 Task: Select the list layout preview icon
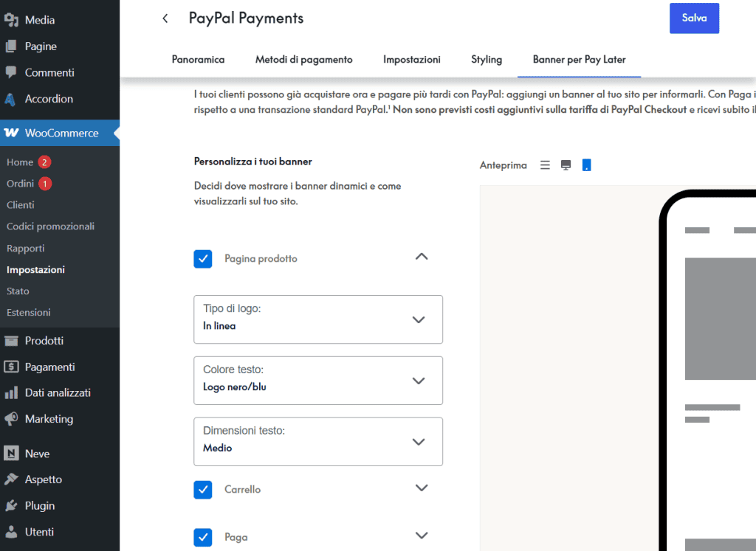[x=545, y=165]
